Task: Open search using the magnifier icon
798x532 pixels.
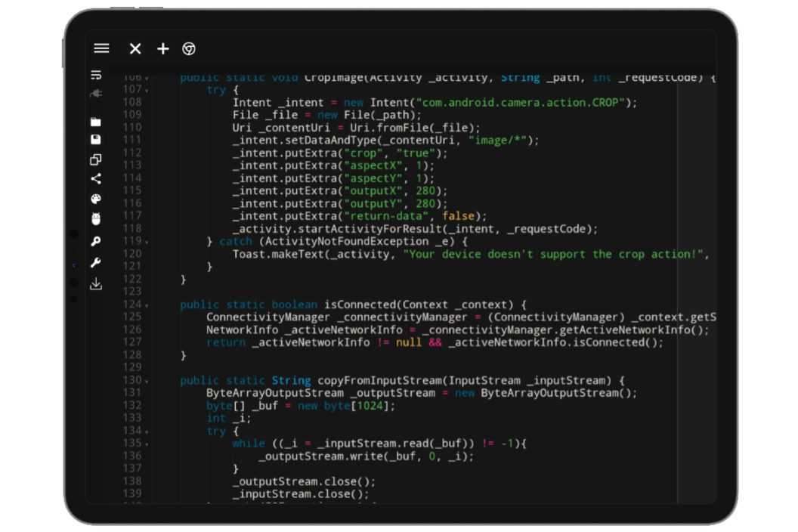Action: (97, 242)
